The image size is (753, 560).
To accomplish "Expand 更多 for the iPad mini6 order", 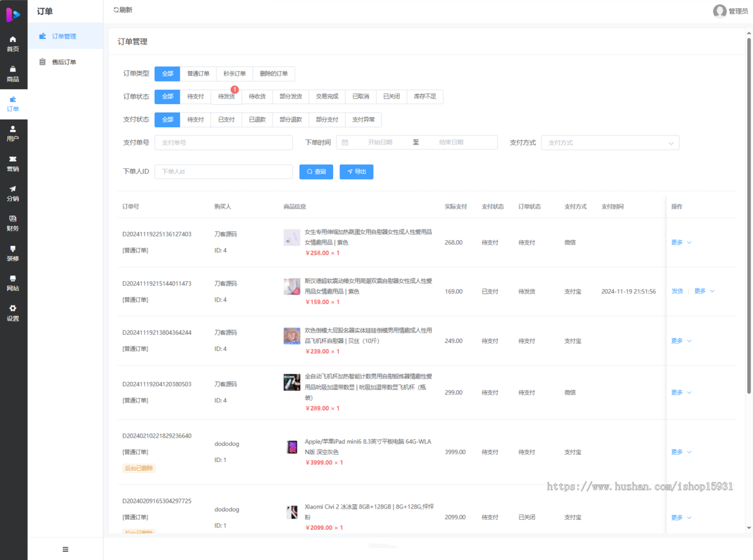I will 681,452.
